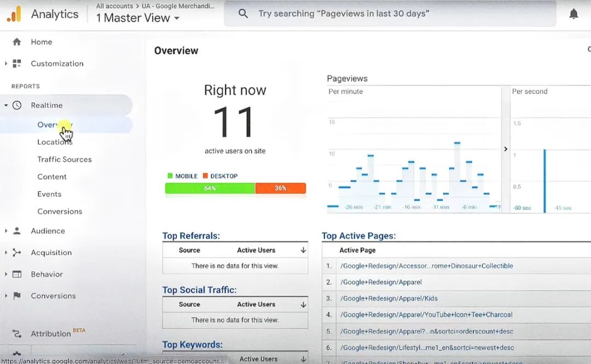591x364 pixels.
Task: Click the Top Keywords heading
Action: point(192,344)
